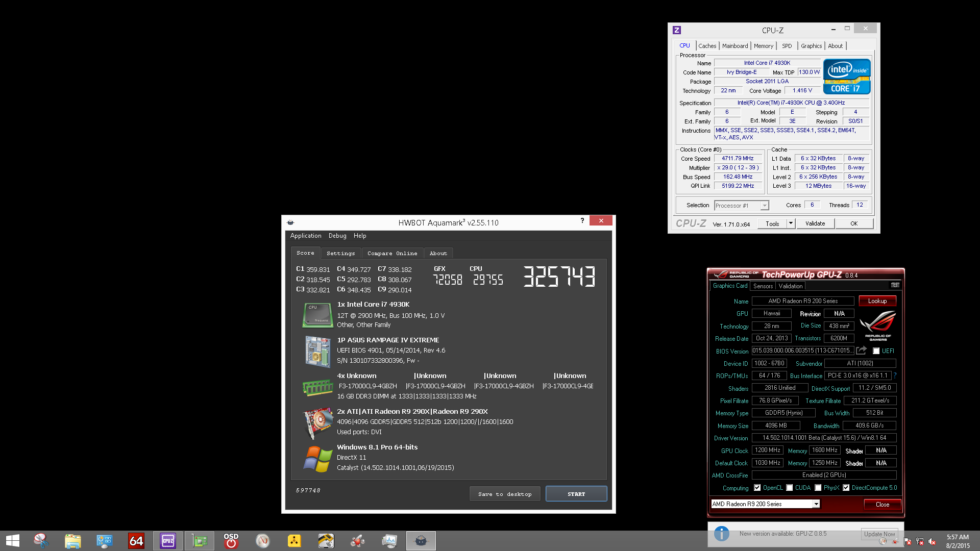Screen dimensions: 980x551
Task: Open the Snipping Tool from the taskbar
Action: [x=41, y=541]
